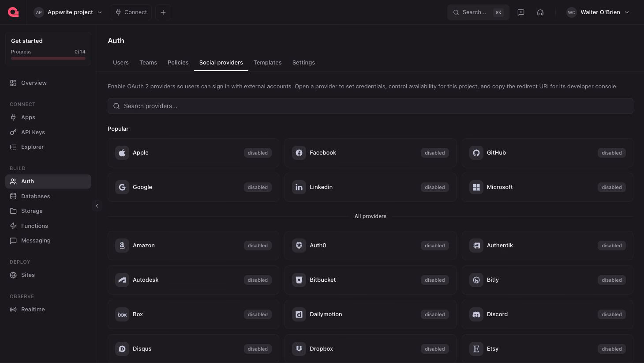
Task: Click disabled badge on Apple card
Action: click(258, 153)
